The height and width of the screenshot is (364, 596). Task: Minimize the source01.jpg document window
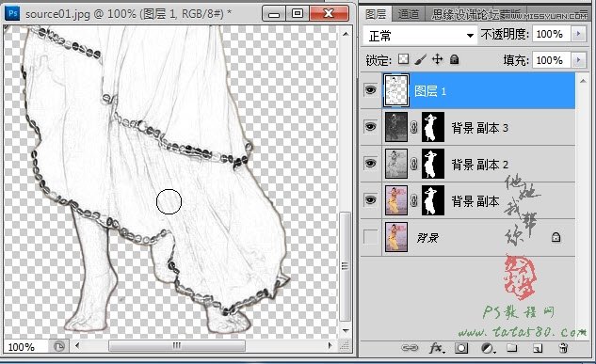tap(274, 14)
